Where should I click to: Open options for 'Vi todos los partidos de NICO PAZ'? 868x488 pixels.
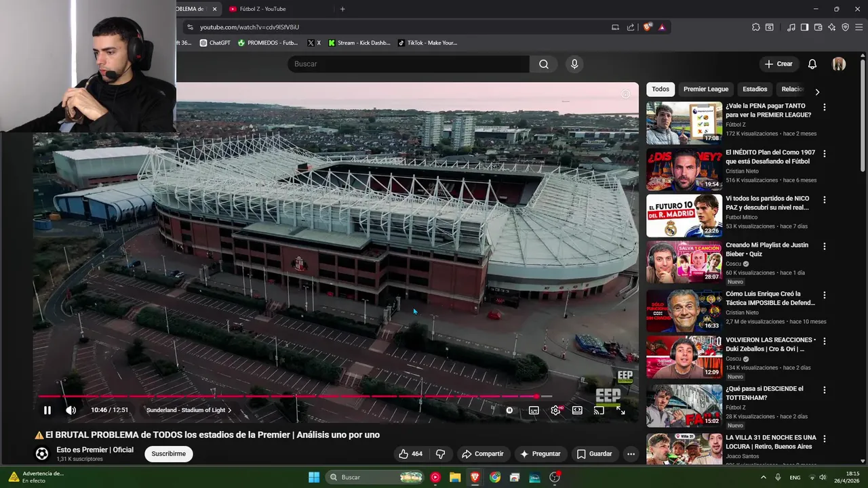(x=825, y=200)
